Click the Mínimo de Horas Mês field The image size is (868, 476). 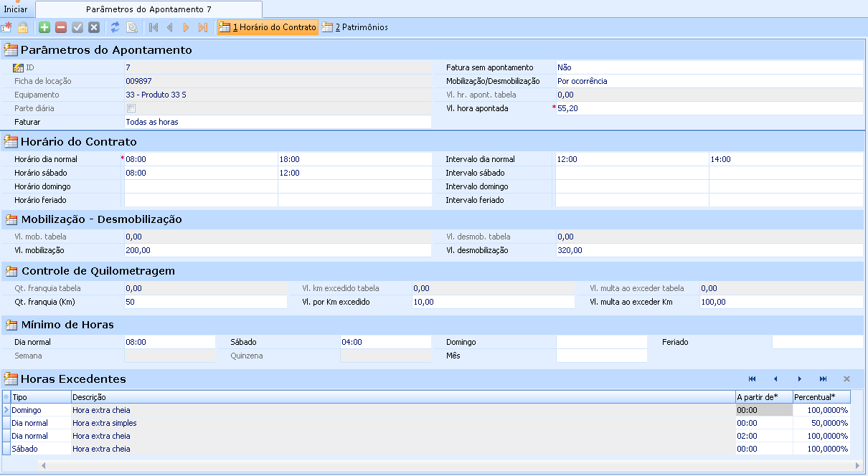(601, 356)
